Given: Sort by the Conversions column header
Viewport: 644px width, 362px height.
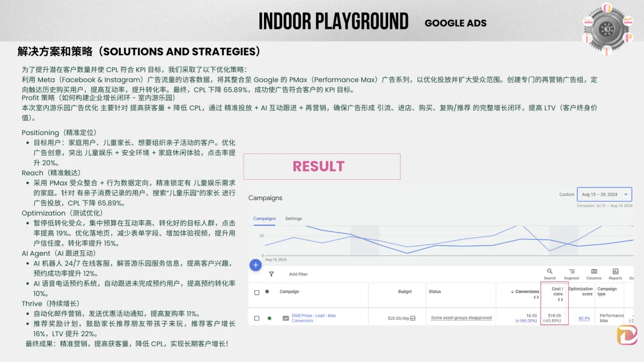Looking at the screenshot, I should [x=525, y=292].
